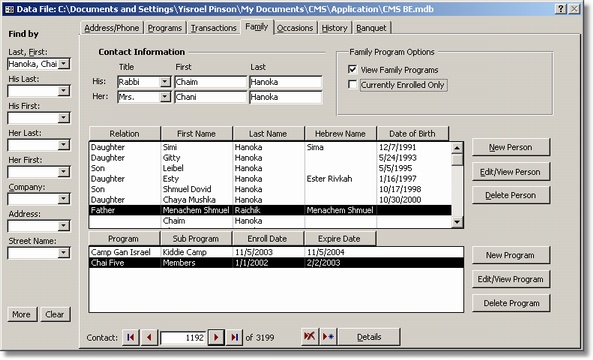The width and height of the screenshot is (593, 360).
Task: Click the Expire Date column header
Action: (339, 239)
